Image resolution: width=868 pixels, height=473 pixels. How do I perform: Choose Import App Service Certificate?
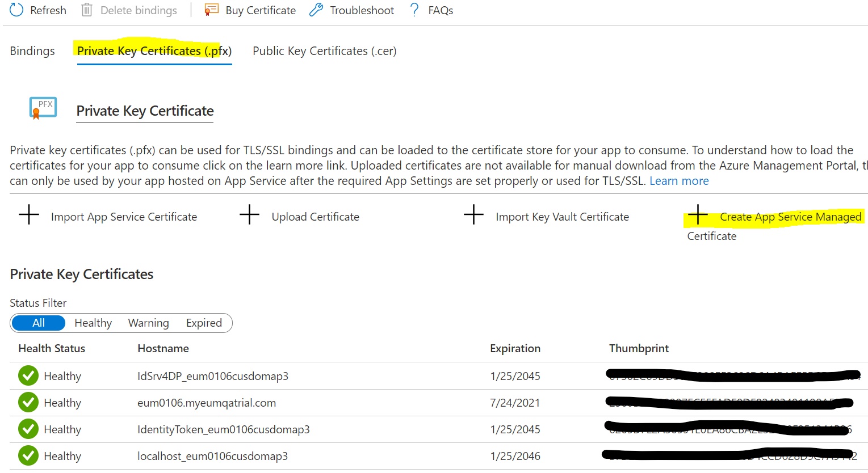(124, 217)
